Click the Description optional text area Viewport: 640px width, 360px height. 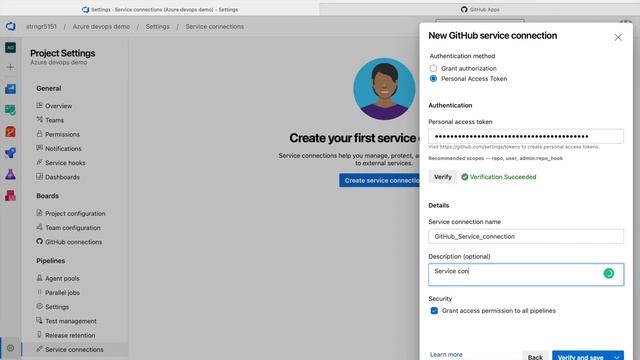526,274
